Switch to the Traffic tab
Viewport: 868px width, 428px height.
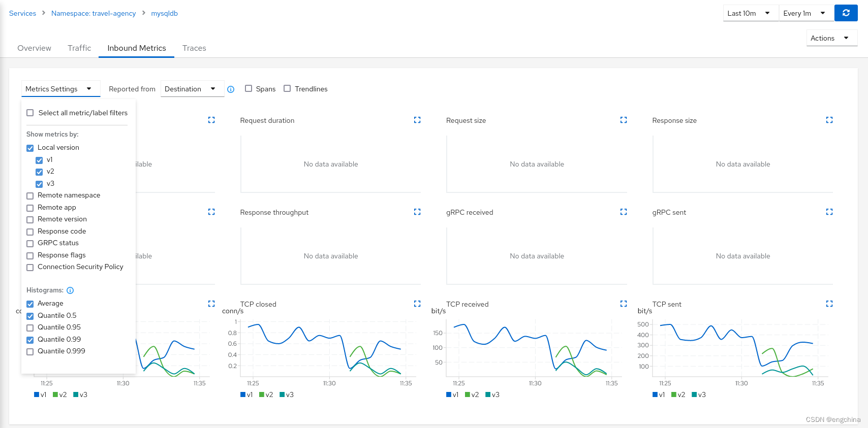(x=79, y=48)
